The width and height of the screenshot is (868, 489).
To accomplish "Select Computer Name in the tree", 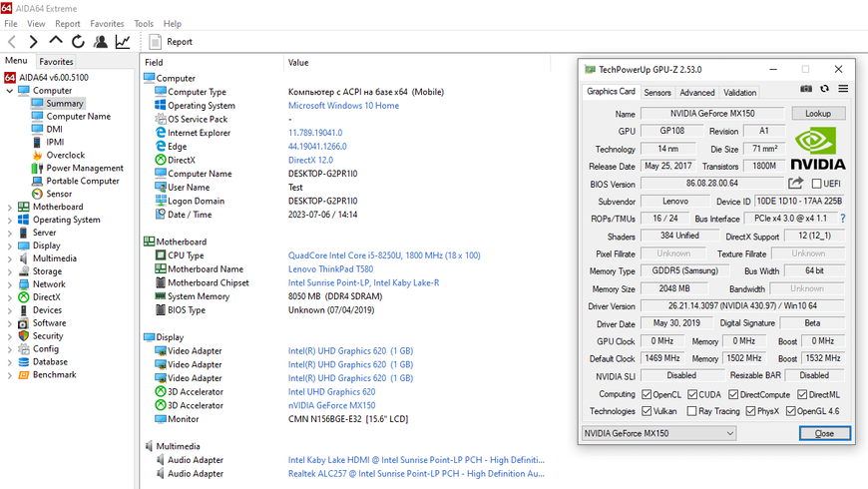I will [x=78, y=117].
